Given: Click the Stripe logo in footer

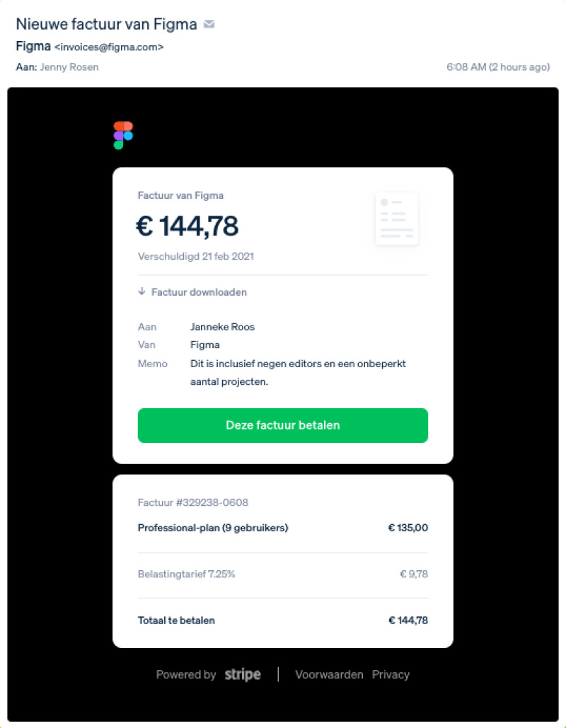Looking at the screenshot, I should pos(243,675).
